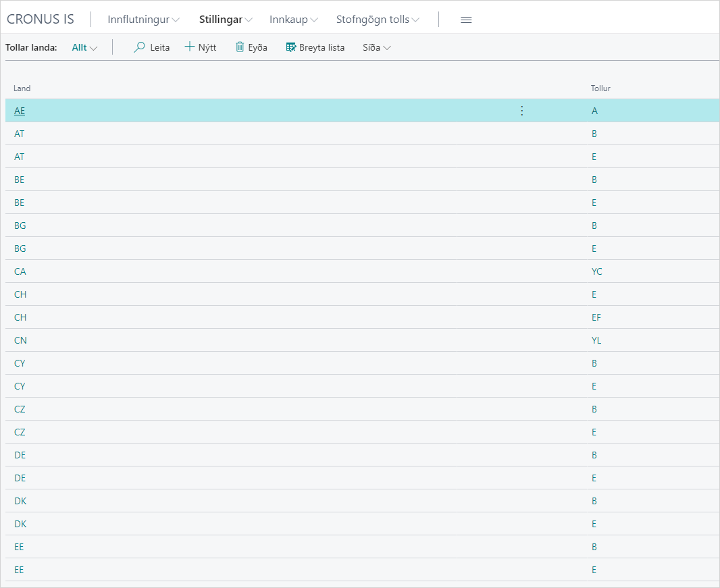Click the YC tariff value for CA
Image resolution: width=720 pixels, height=588 pixels.
coord(597,271)
